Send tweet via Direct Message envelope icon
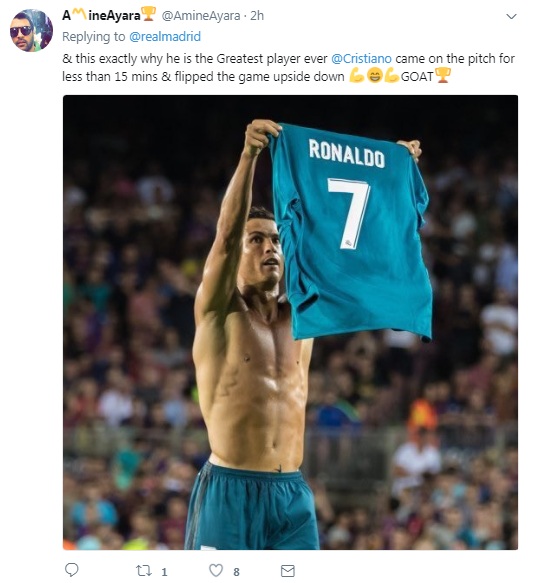 288,571
